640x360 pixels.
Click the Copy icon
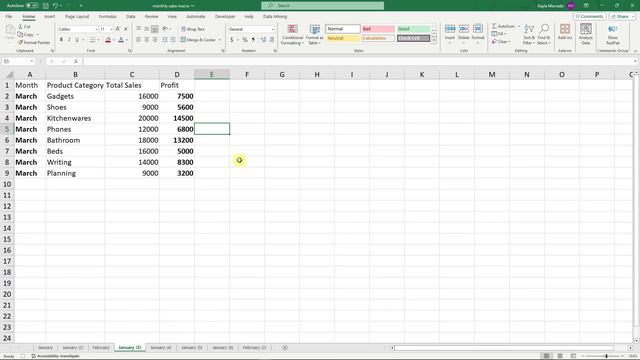coord(20,34)
